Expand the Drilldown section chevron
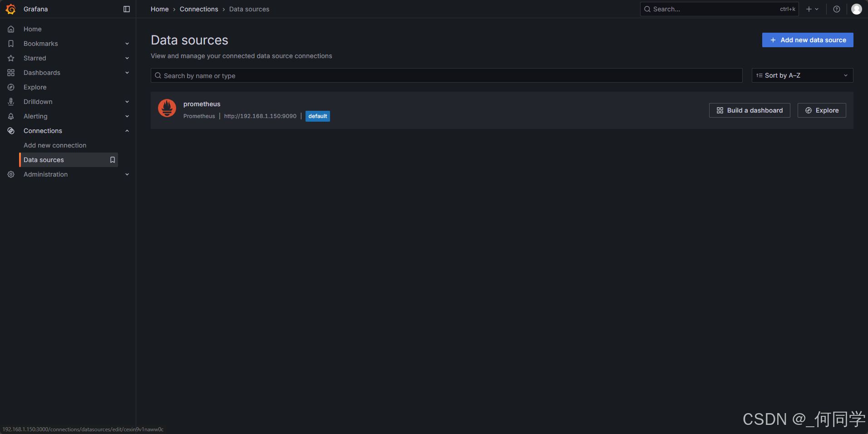The width and height of the screenshot is (868, 434). pos(127,102)
